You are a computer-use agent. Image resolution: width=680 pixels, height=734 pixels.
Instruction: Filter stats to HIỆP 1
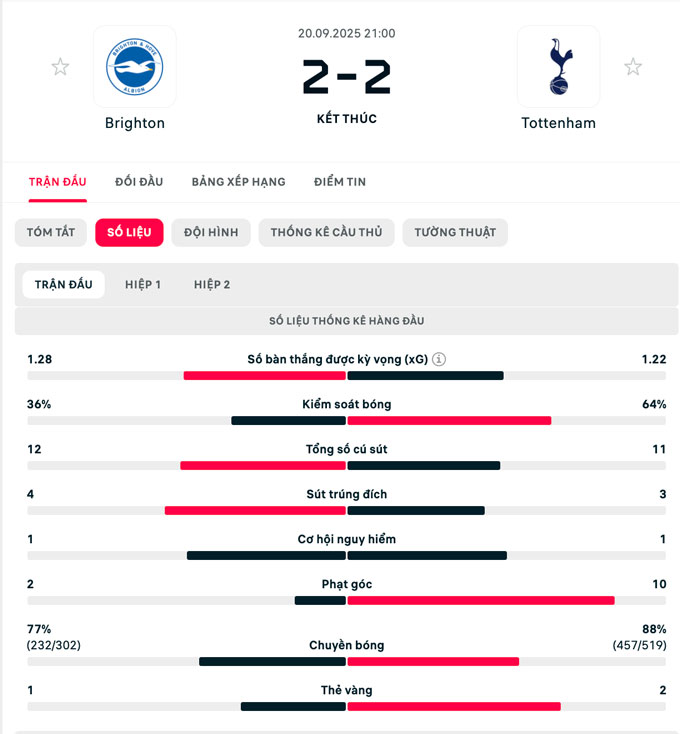click(143, 285)
